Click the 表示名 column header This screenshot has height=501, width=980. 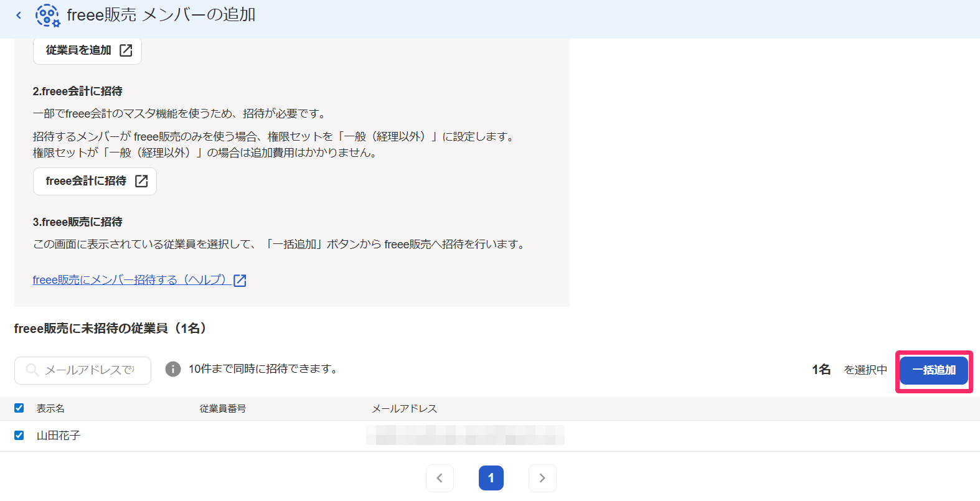click(x=50, y=409)
